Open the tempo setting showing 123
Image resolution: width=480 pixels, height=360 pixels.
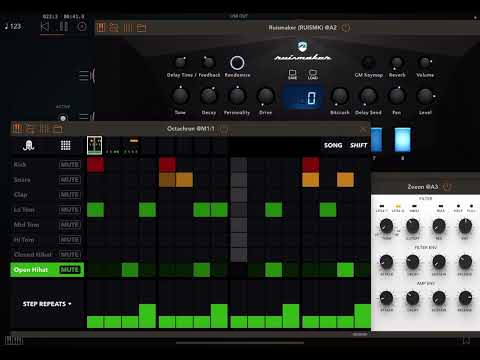click(x=13, y=26)
